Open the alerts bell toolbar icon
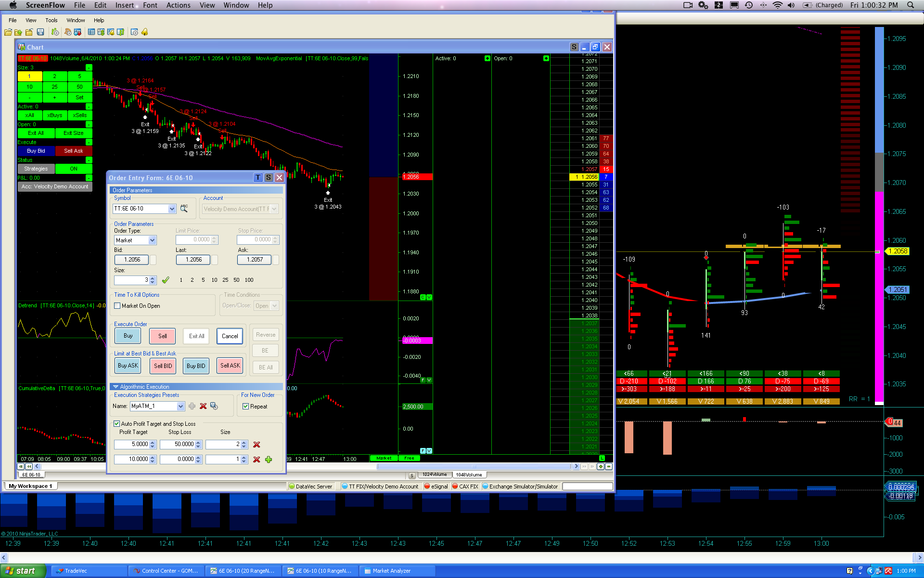 144,32
